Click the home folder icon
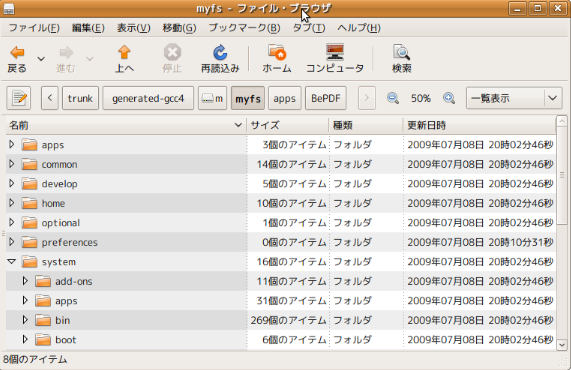The image size is (571, 370). (x=29, y=203)
